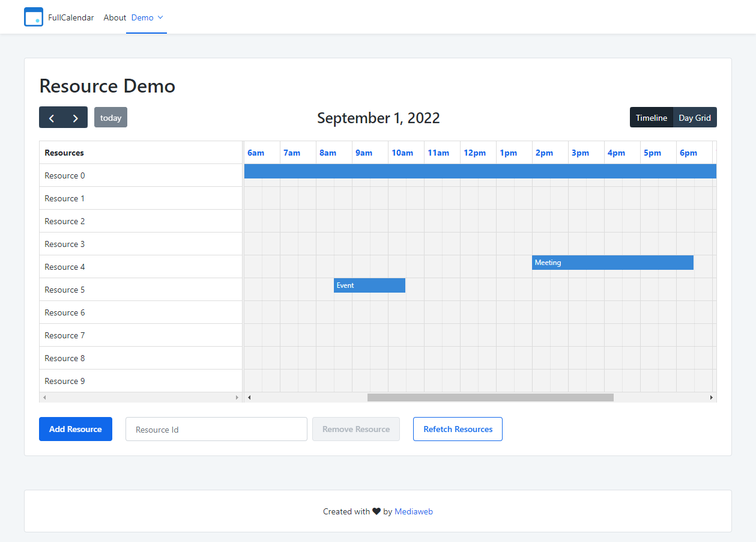Screen dimensions: 756x542
Task: Open the Demo dropdown menu
Action: click(147, 17)
